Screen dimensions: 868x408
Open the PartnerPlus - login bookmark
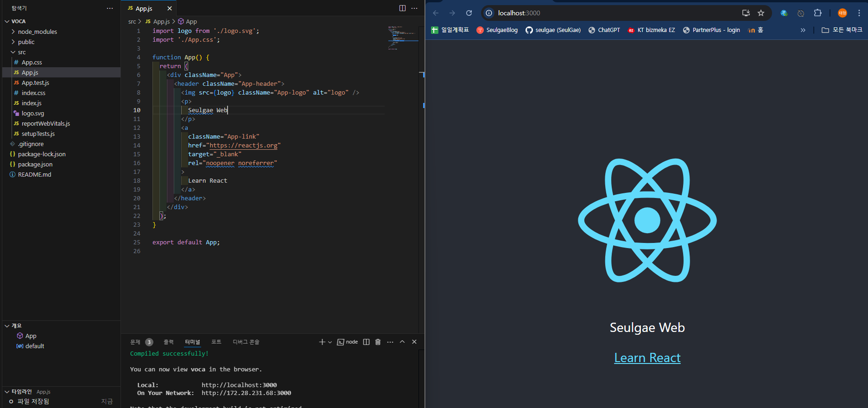coord(712,30)
